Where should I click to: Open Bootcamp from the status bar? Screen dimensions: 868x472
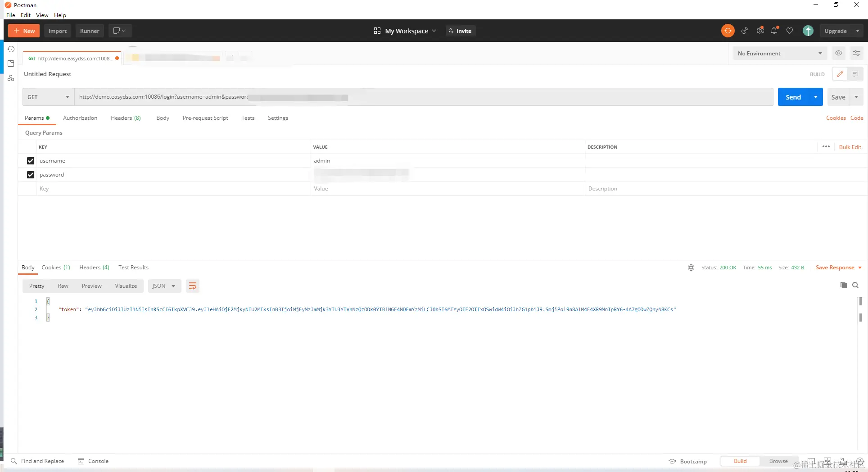tap(688, 461)
